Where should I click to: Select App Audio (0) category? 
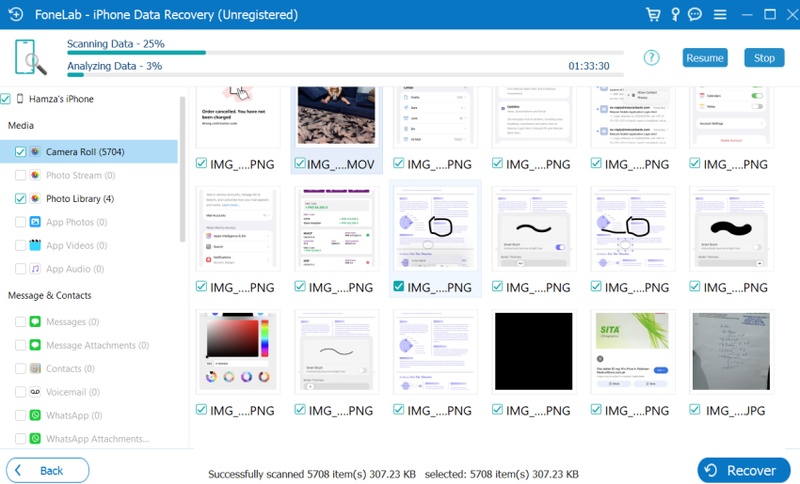click(x=89, y=269)
